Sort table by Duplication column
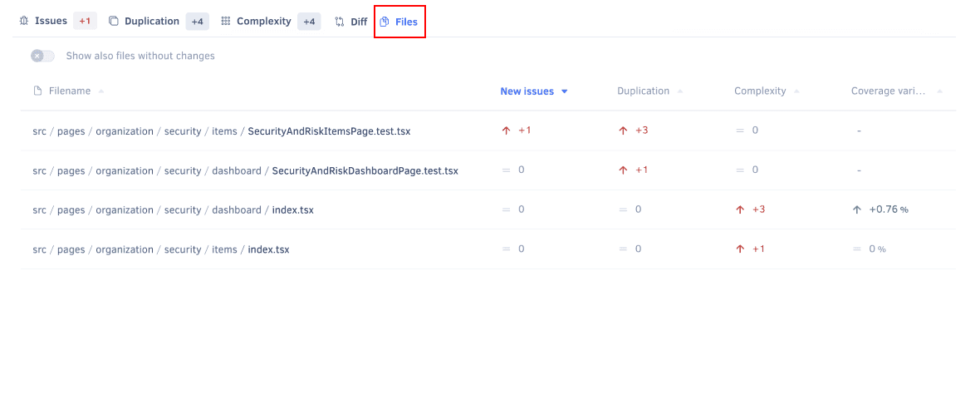980x404 pixels. click(x=643, y=91)
